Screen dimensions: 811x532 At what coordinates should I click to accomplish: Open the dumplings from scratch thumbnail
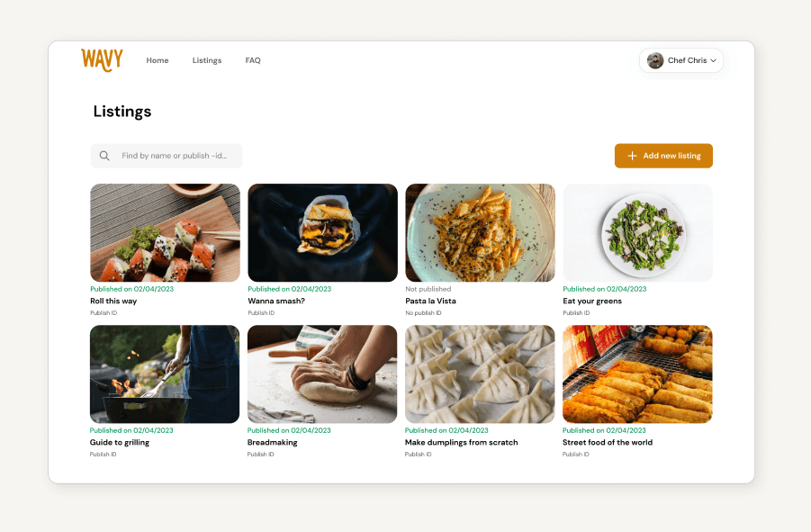(480, 374)
